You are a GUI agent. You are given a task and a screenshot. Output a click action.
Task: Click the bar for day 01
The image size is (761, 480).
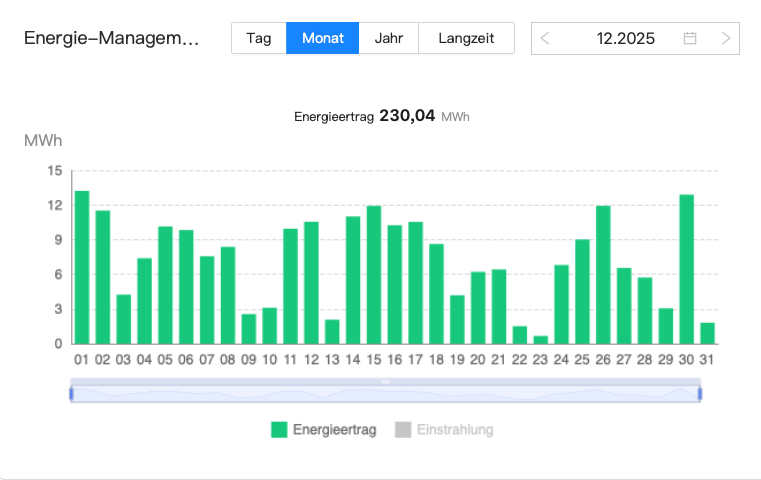click(x=82, y=268)
